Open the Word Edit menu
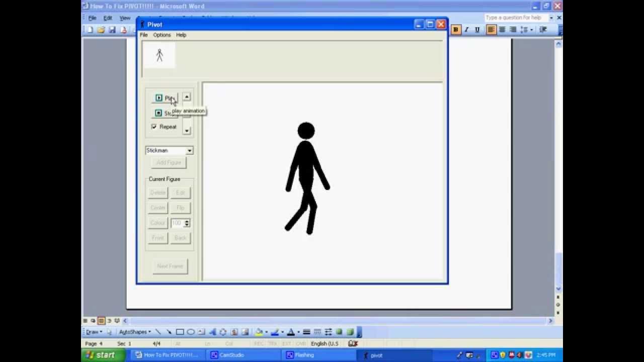644x362 pixels. (108, 18)
